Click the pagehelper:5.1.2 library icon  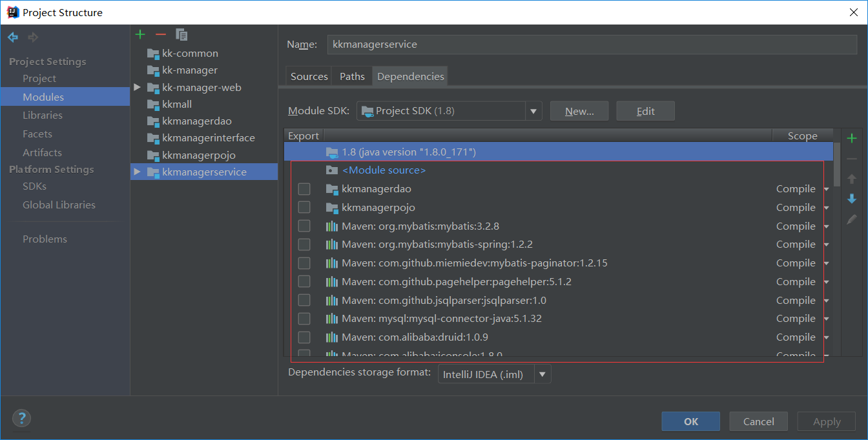(x=332, y=282)
